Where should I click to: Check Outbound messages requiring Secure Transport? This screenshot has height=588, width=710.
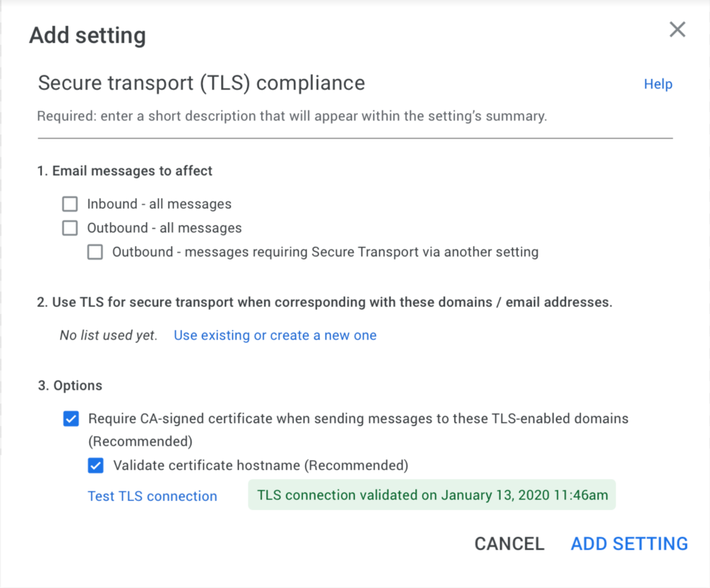pyautogui.click(x=95, y=252)
